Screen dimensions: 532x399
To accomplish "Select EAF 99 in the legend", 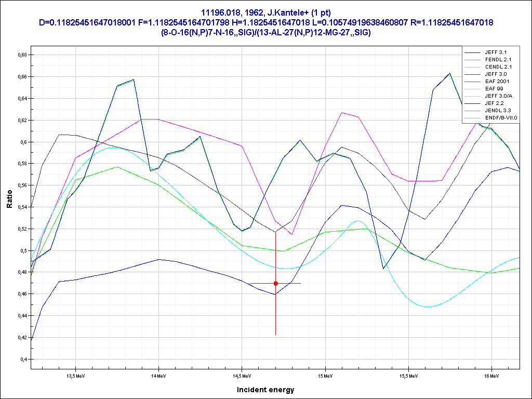I will click(494, 89).
